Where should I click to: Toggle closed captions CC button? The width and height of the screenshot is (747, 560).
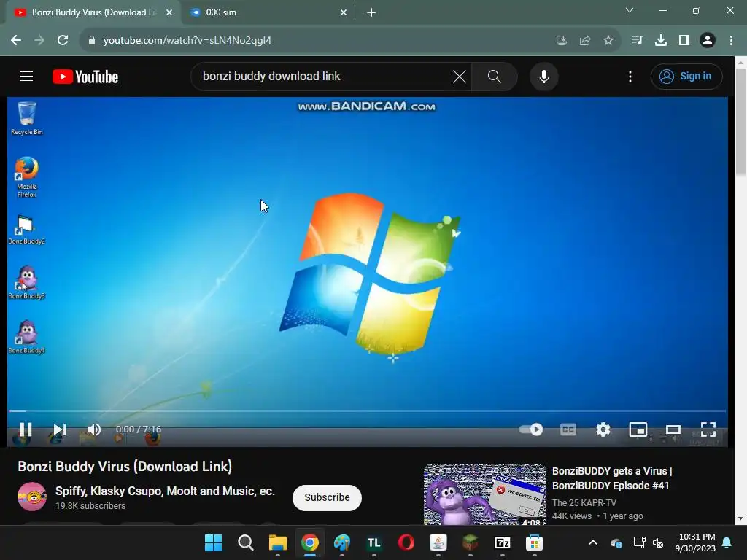[568, 429]
